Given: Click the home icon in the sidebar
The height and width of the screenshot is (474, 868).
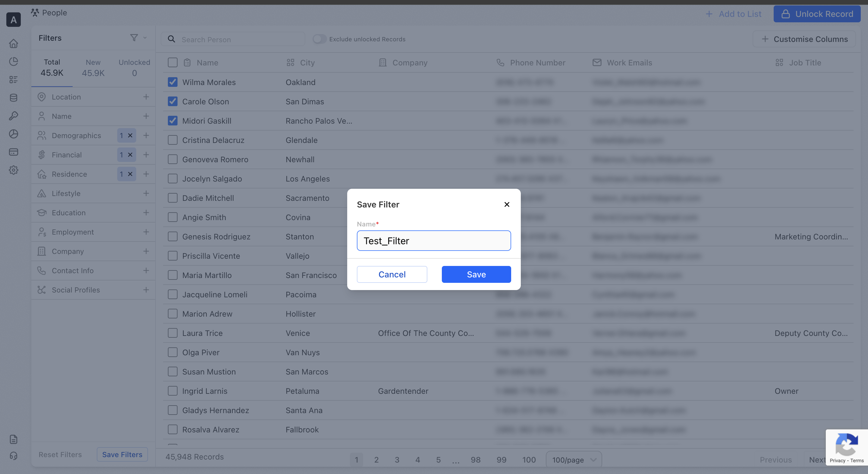Looking at the screenshot, I should coord(14,43).
